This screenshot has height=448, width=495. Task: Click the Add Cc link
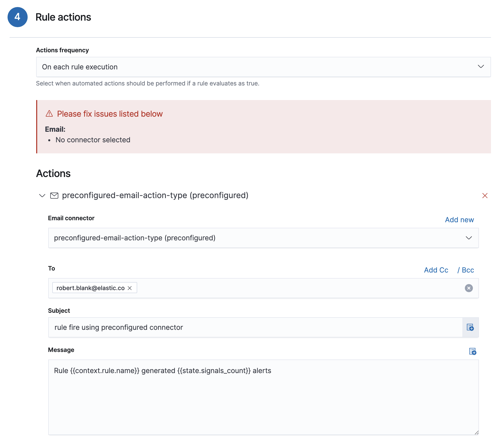[x=436, y=270]
